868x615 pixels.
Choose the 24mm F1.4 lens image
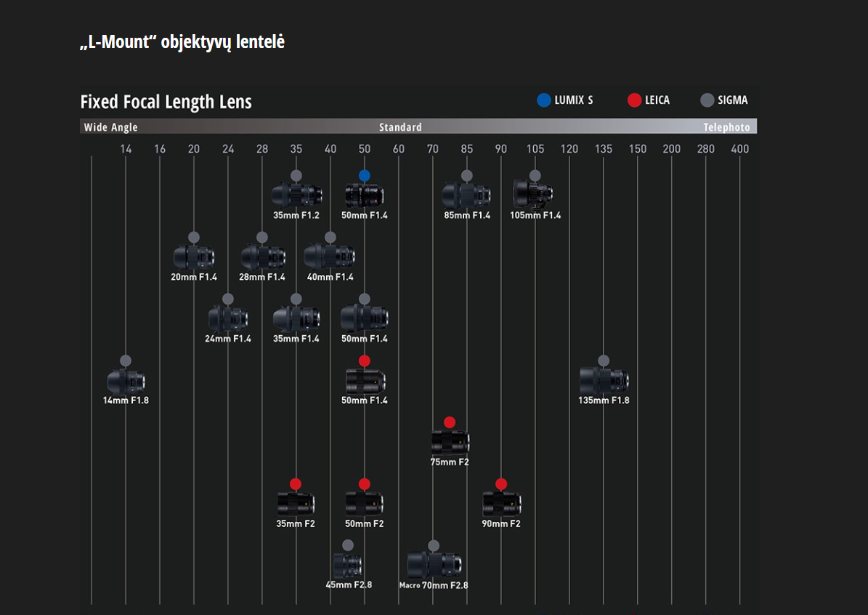(x=227, y=318)
